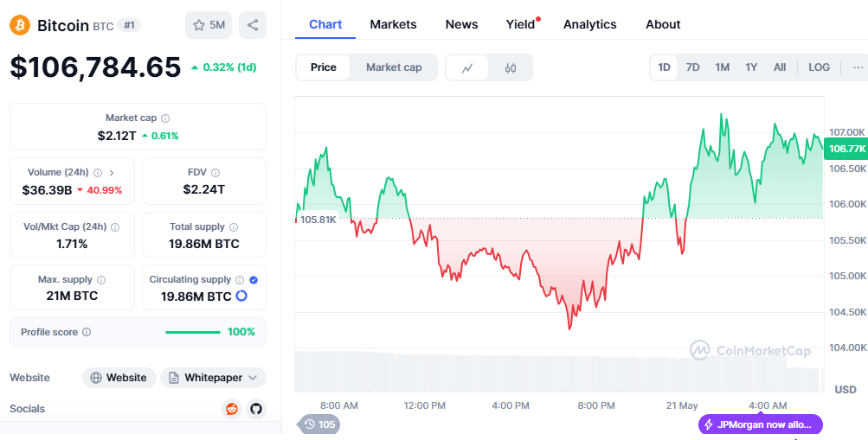Select the 1D time range
Screen dimensions: 868x440
click(664, 67)
